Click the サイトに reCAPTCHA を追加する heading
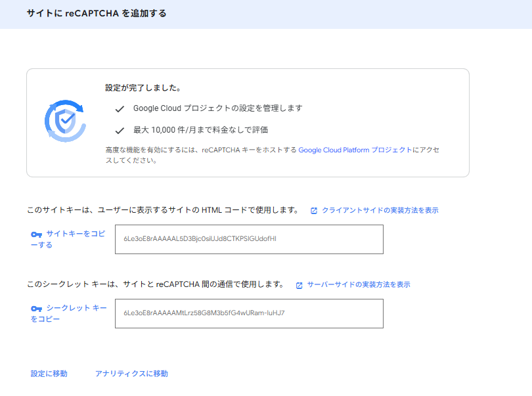The height and width of the screenshot is (396, 532). point(97,14)
